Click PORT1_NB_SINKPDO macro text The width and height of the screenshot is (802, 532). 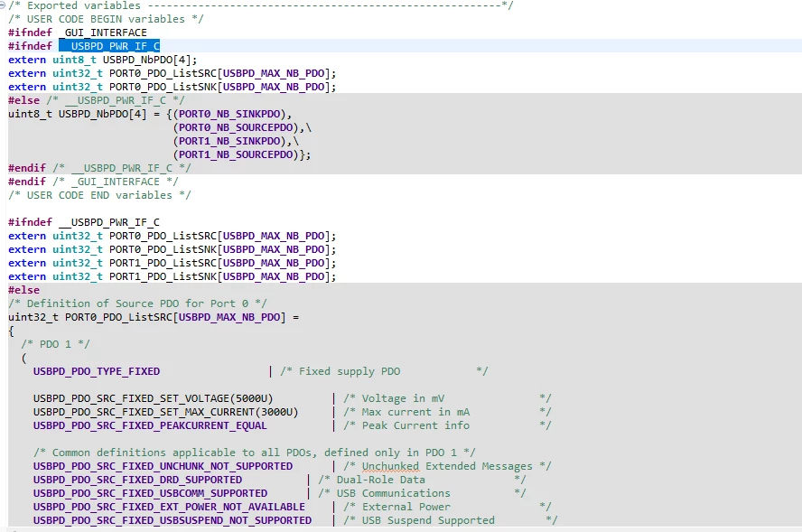coord(229,141)
